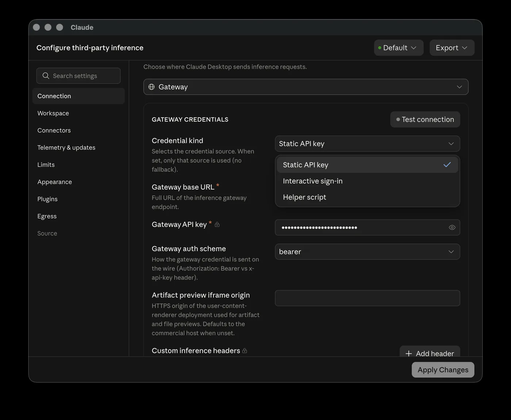Switch to Limits settings
This screenshot has width=511, height=420.
click(x=78, y=165)
